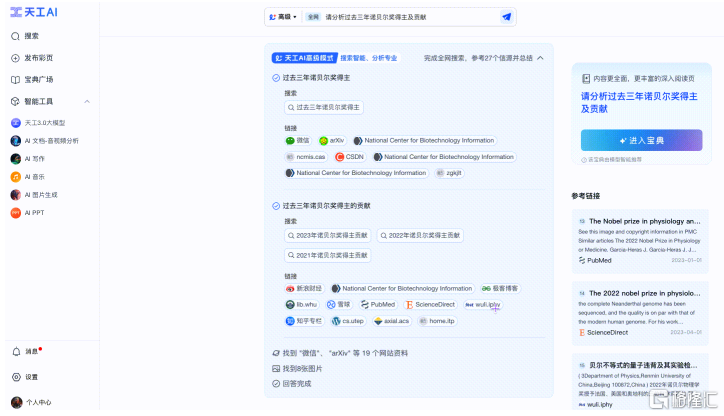
Task: Open AI 文档-音视频分析 tool
Action: tap(44, 141)
